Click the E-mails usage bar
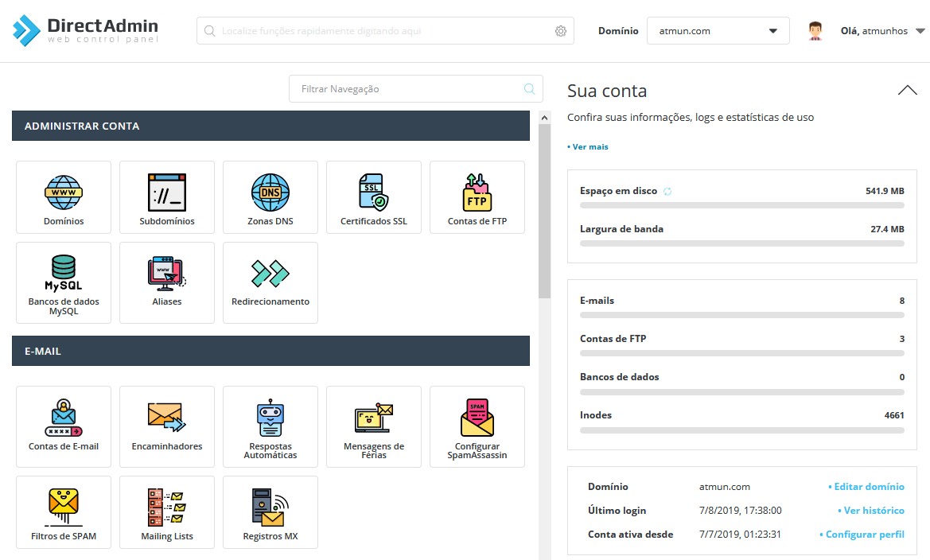930x560 pixels. 742,315
